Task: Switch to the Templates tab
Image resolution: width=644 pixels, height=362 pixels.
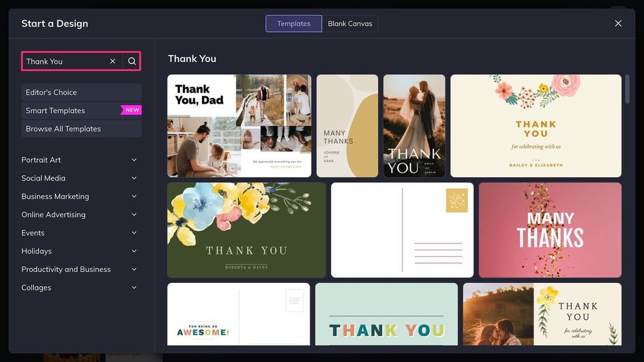Action: [293, 23]
